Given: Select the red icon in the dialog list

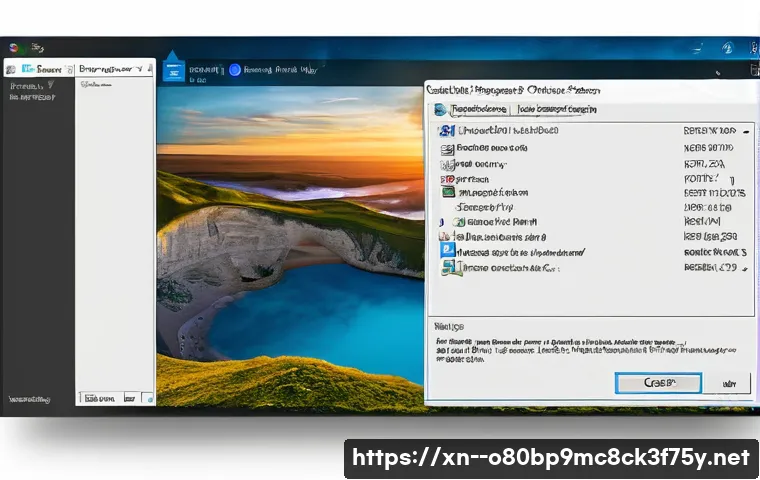Looking at the screenshot, I should pos(447,177).
